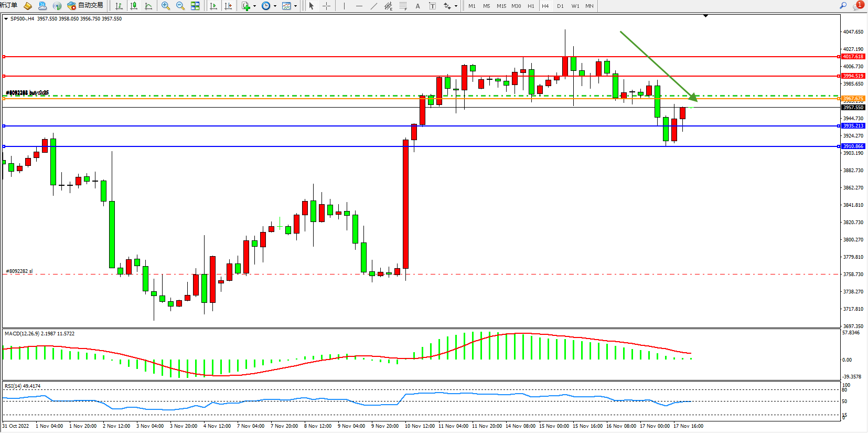Select the crosshair tool
This screenshot has width=868, height=433.
tap(326, 6)
